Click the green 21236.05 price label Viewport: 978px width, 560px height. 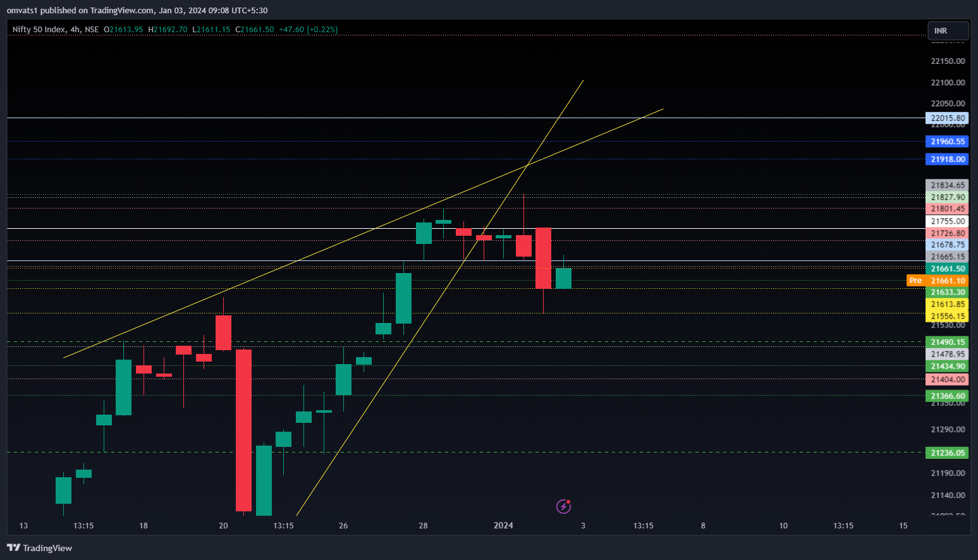tap(947, 453)
